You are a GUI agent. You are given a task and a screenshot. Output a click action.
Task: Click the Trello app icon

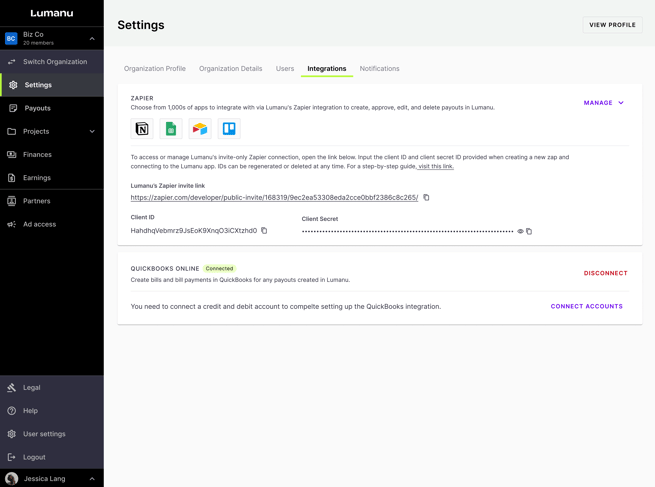click(229, 129)
